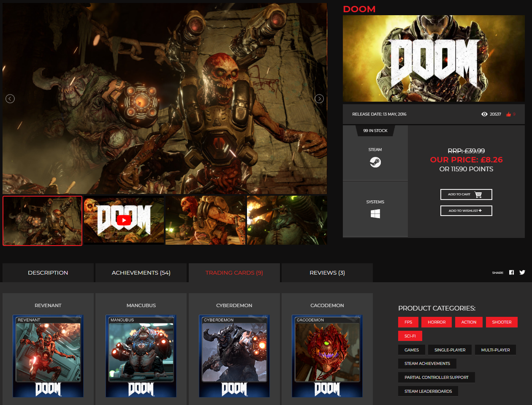Click the red DOOM title heading
This screenshot has height=405, width=532.
tap(359, 9)
